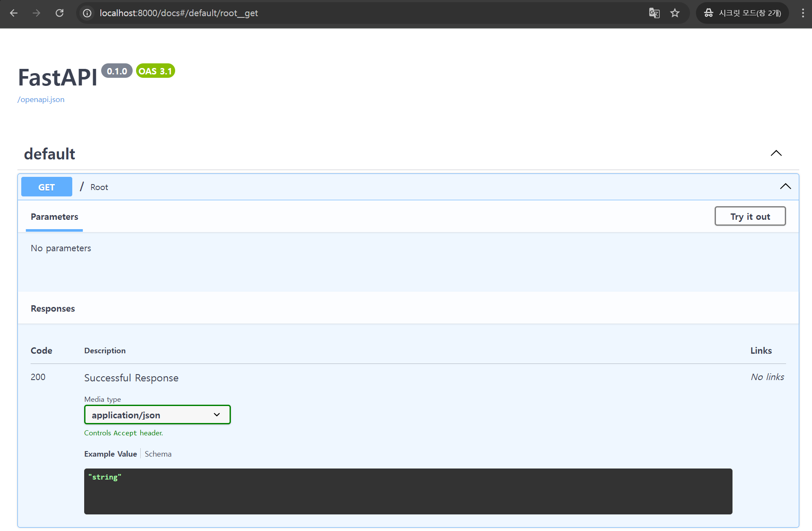This screenshot has height=531, width=812.
Task: Open the application/json media type dropdown
Action: click(x=157, y=415)
